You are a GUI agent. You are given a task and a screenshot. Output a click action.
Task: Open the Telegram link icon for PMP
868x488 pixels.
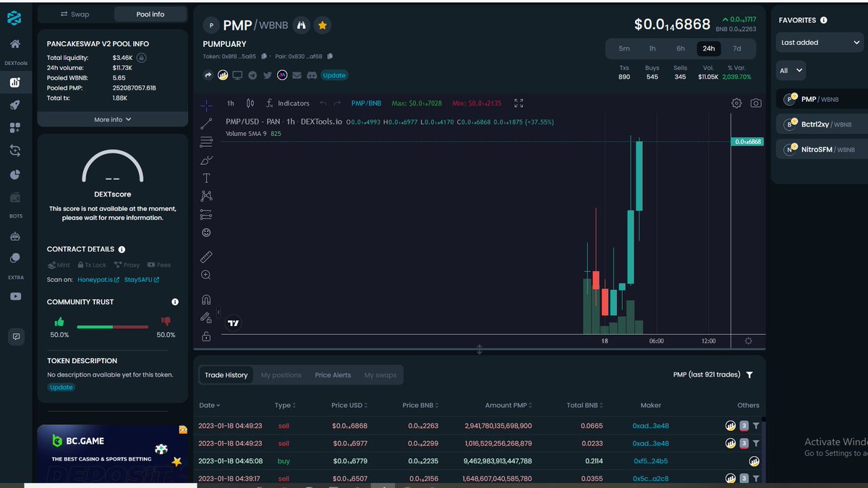click(252, 75)
